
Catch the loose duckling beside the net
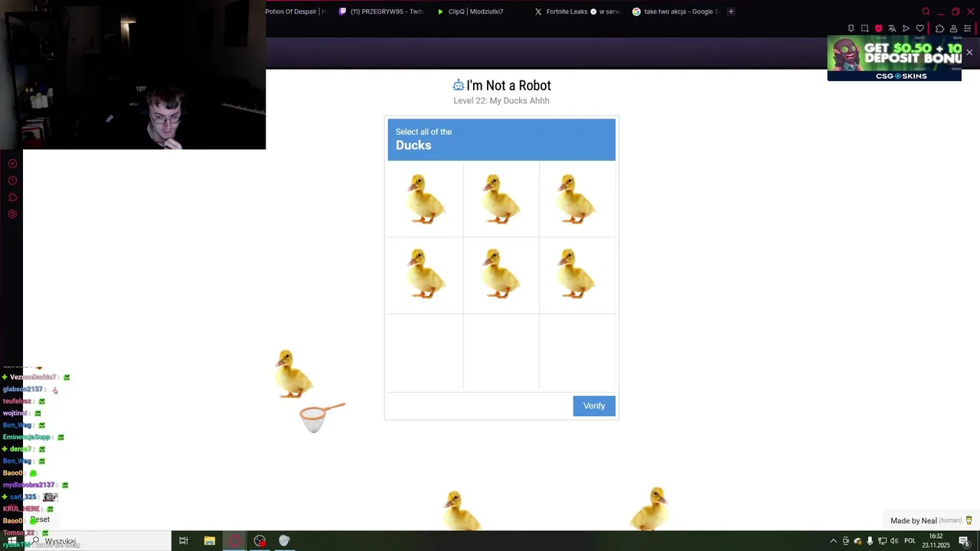(294, 373)
